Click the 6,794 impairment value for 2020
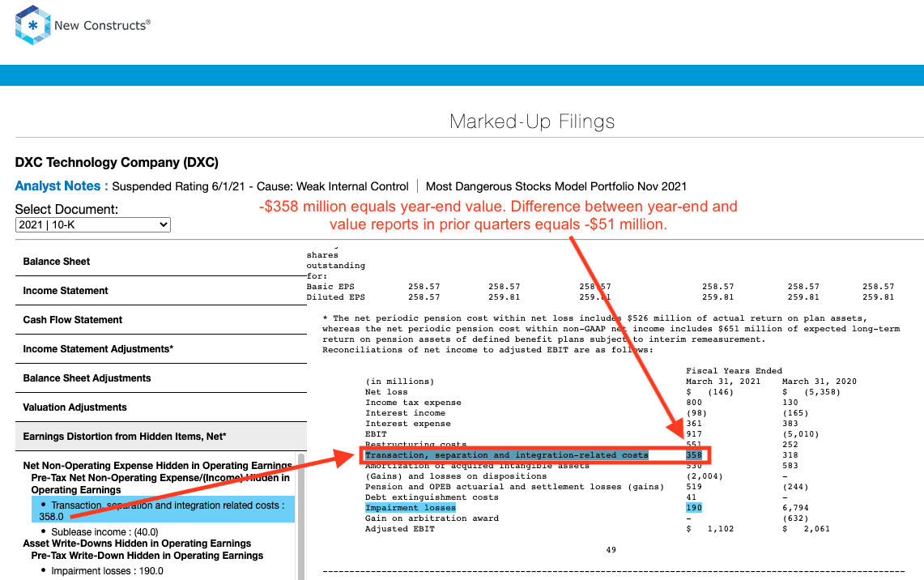This screenshot has height=580, width=924. (x=795, y=508)
